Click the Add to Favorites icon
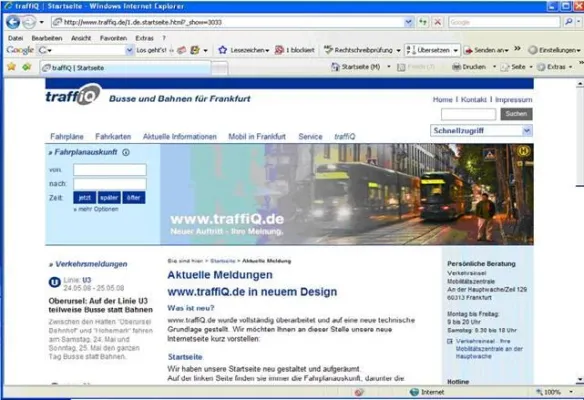This screenshot has height=400, width=584. pyautogui.click(x=26, y=67)
